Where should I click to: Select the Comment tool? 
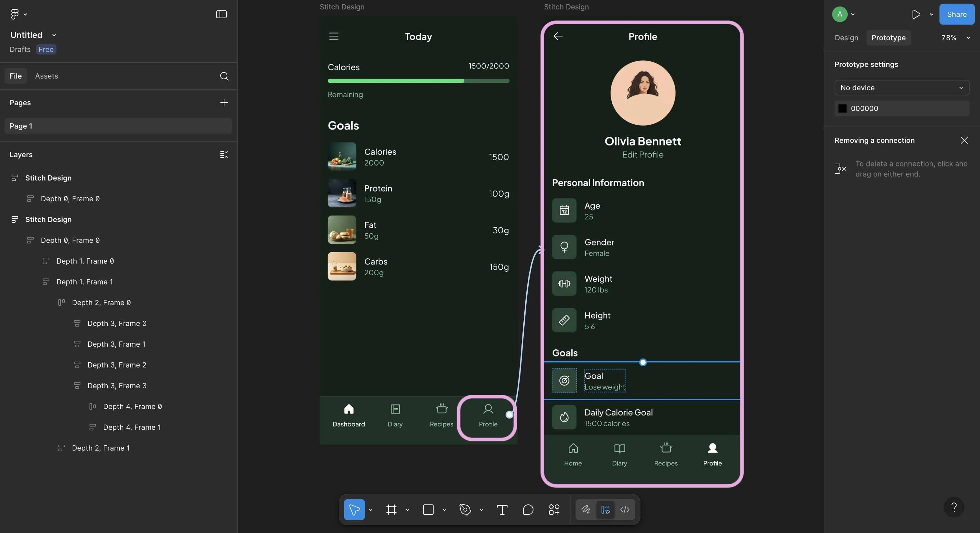tap(528, 509)
